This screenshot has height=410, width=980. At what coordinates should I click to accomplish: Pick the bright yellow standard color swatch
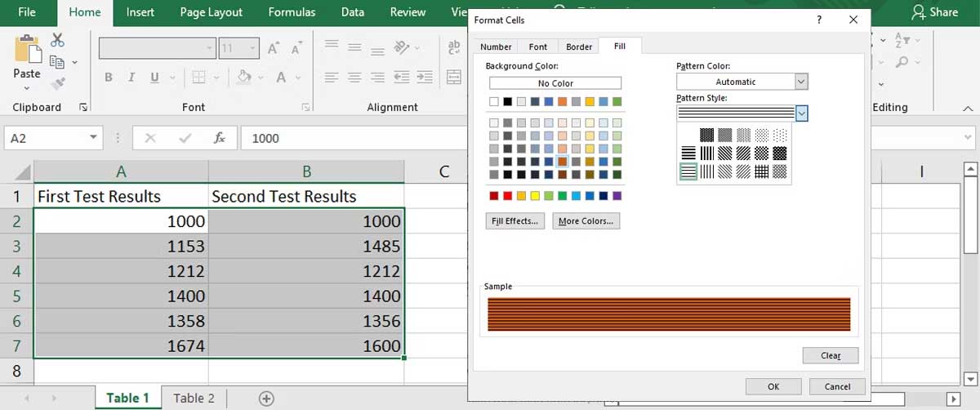coord(535,196)
